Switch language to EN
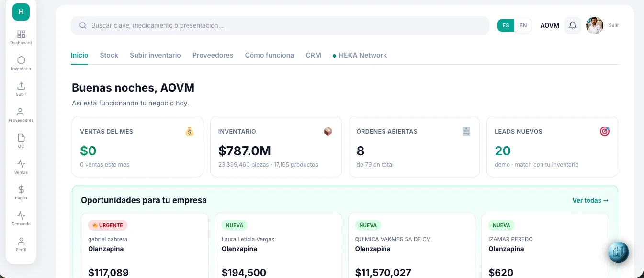The height and width of the screenshot is (278, 644). 523,25
